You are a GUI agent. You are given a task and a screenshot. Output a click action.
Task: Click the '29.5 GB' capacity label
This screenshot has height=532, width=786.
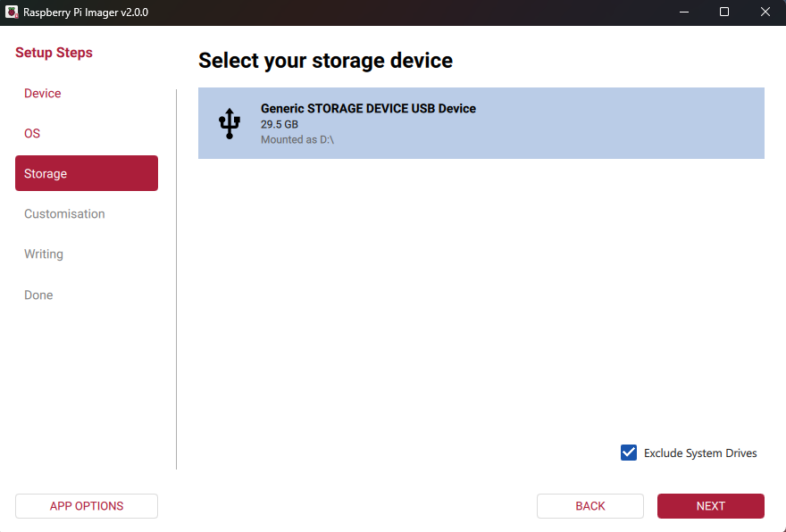[x=279, y=121]
